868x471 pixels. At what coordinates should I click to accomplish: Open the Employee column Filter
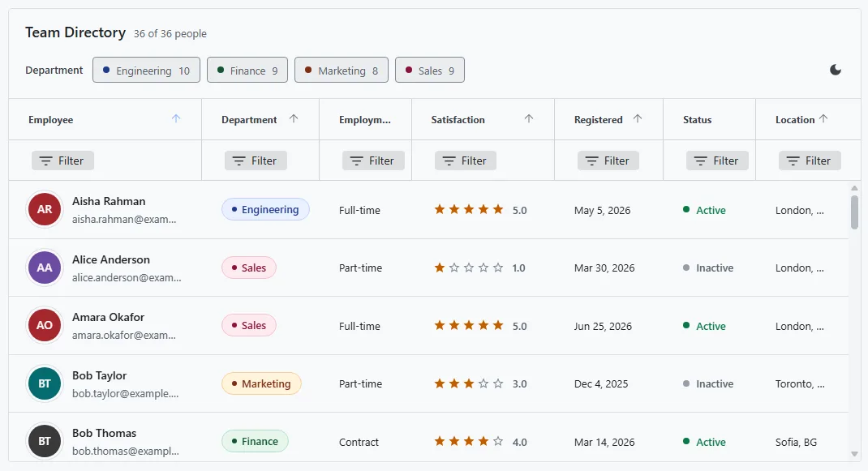62,161
